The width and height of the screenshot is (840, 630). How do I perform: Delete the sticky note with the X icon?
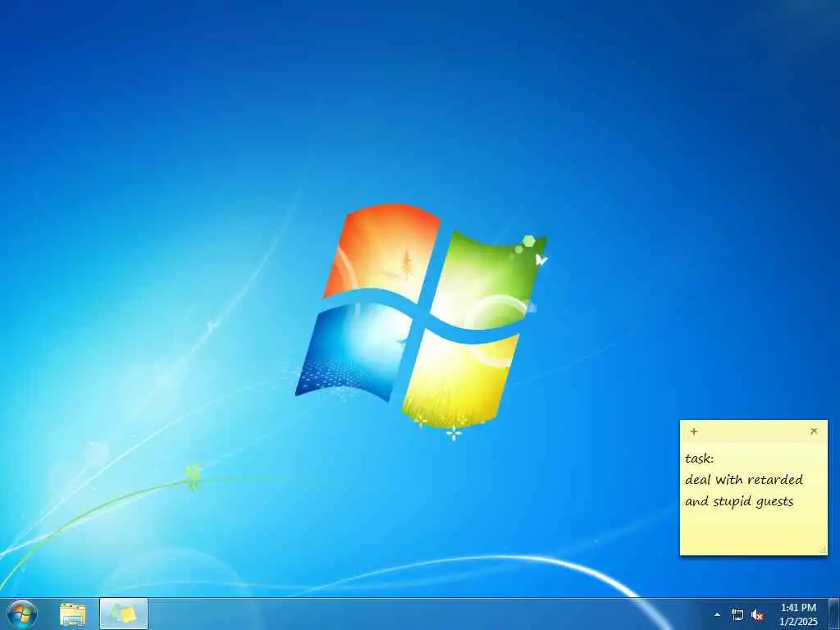814,431
